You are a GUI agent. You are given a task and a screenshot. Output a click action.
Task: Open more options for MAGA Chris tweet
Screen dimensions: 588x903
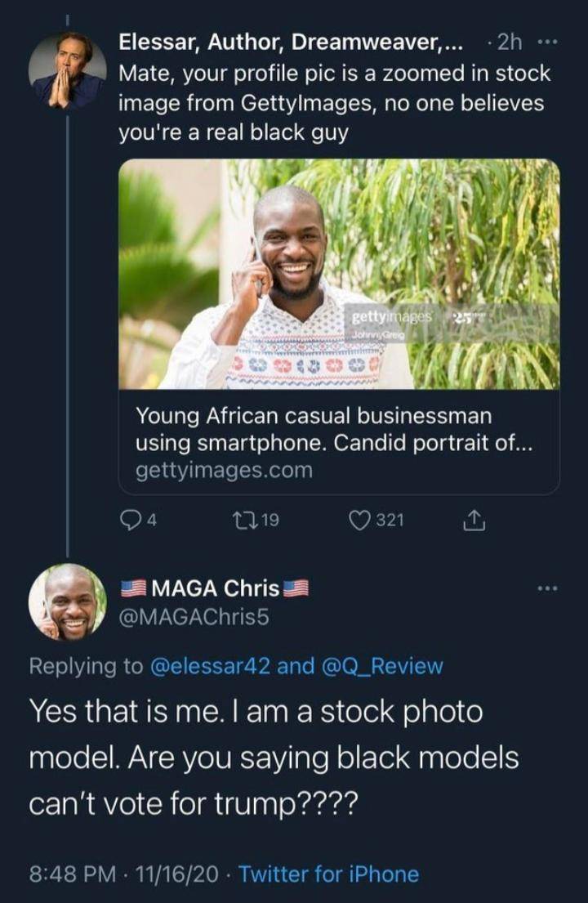click(x=547, y=588)
